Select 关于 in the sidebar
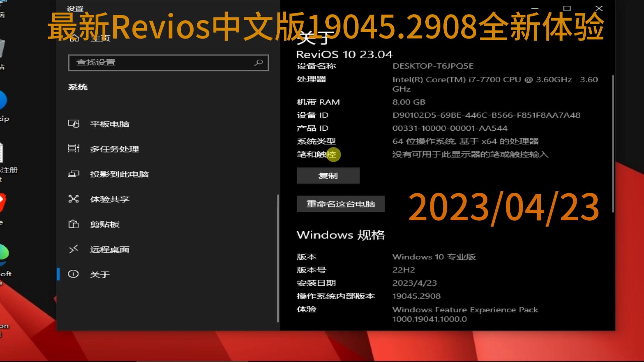This screenshot has width=644, height=362. [x=168, y=274]
